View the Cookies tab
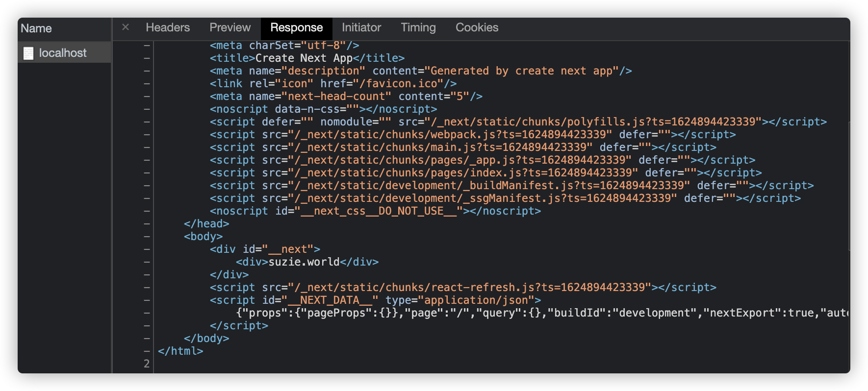The image size is (868, 391). 477,27
